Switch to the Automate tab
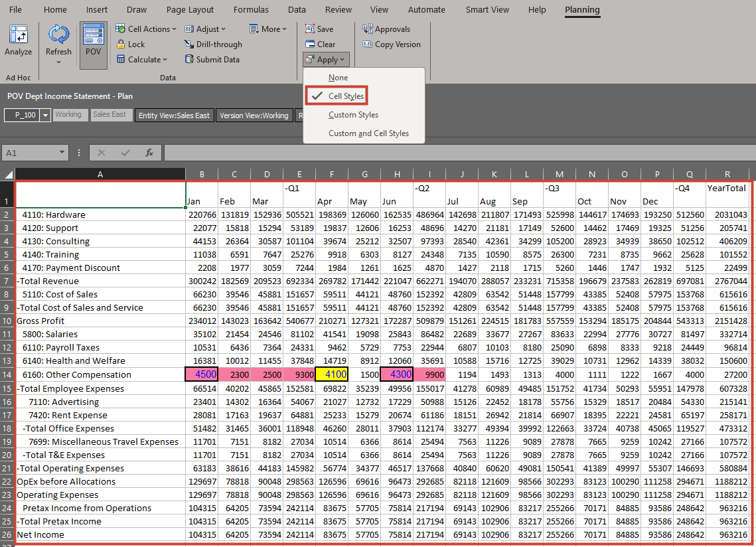Image resolution: width=756 pixels, height=547 pixels. click(x=427, y=10)
